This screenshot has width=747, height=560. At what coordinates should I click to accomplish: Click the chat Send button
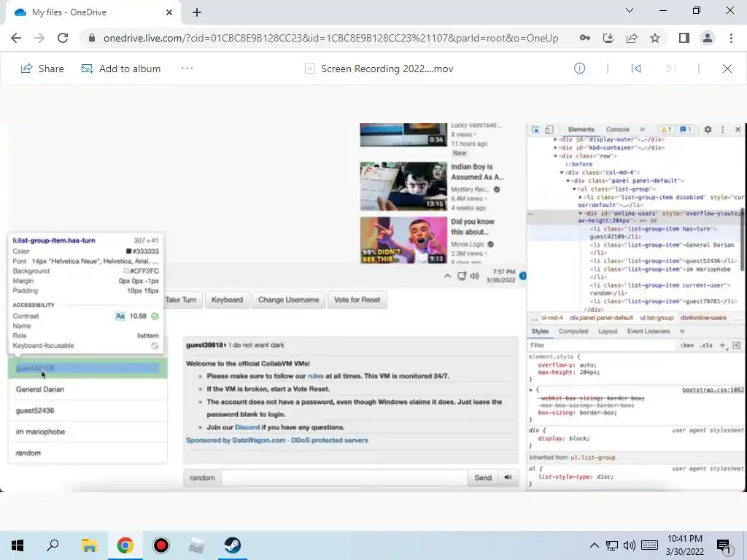[x=483, y=478]
